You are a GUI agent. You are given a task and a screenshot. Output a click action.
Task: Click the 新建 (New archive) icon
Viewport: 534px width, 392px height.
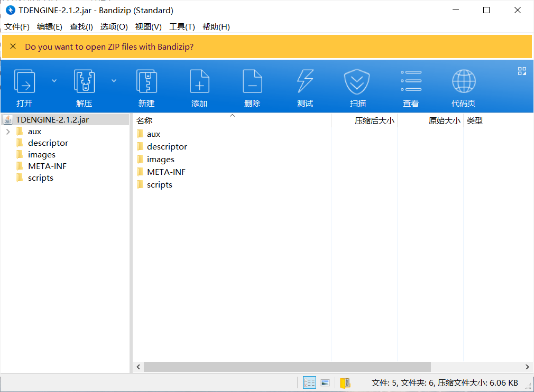pos(146,81)
